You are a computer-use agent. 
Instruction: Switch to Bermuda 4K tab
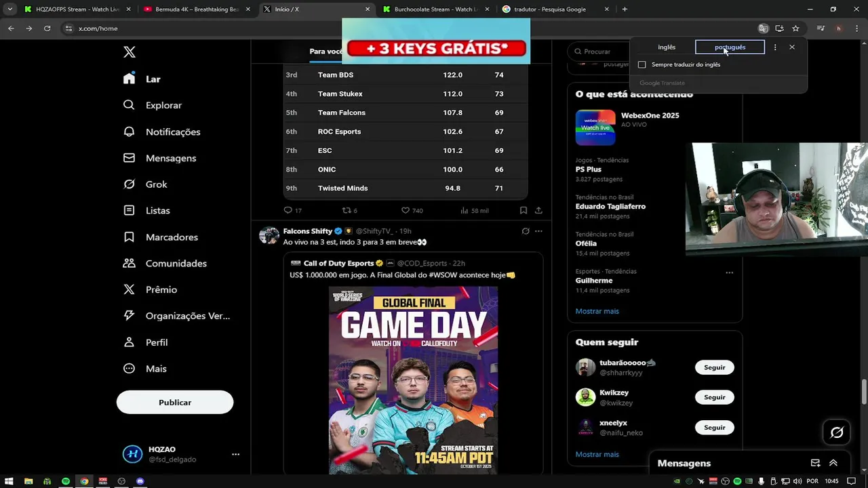[x=197, y=9]
